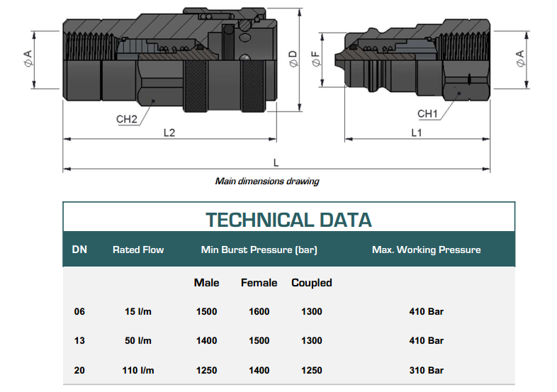The height and width of the screenshot is (392, 557).
Task: Click the ØD diameter label
Action: click(294, 60)
